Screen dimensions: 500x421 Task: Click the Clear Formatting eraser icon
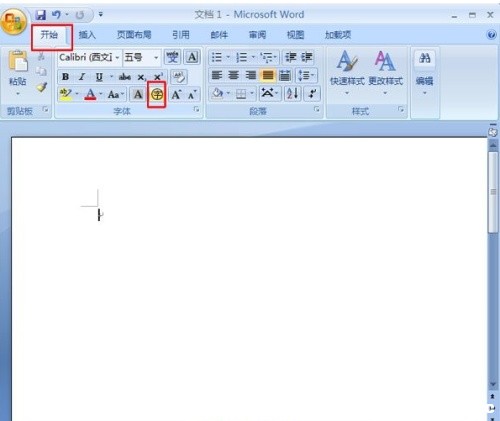[179, 77]
